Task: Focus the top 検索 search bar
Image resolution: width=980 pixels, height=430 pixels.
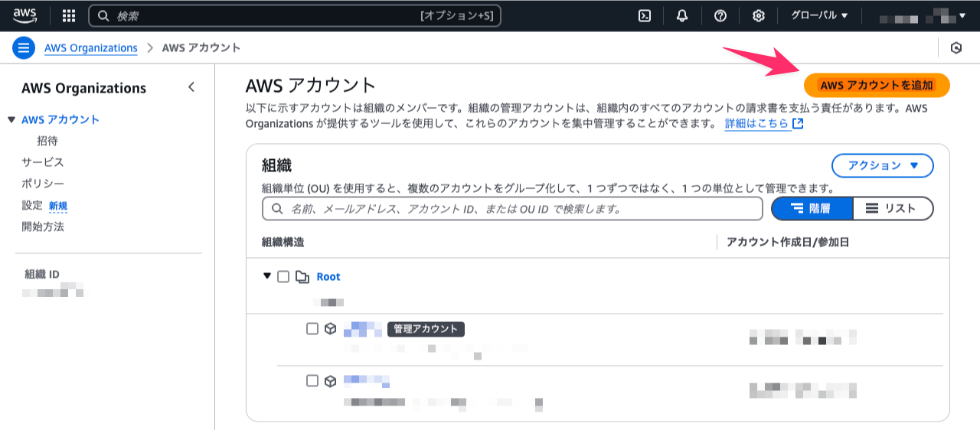Action: pos(295,15)
